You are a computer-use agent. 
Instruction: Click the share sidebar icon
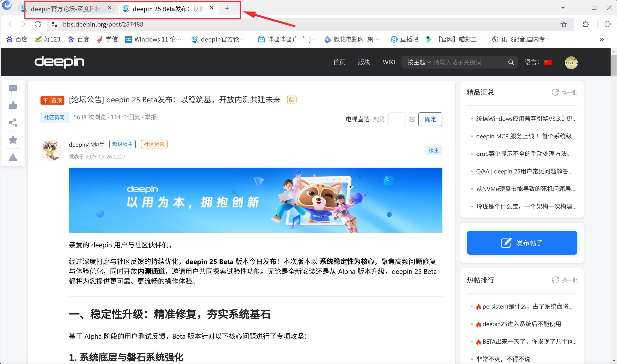[13, 123]
